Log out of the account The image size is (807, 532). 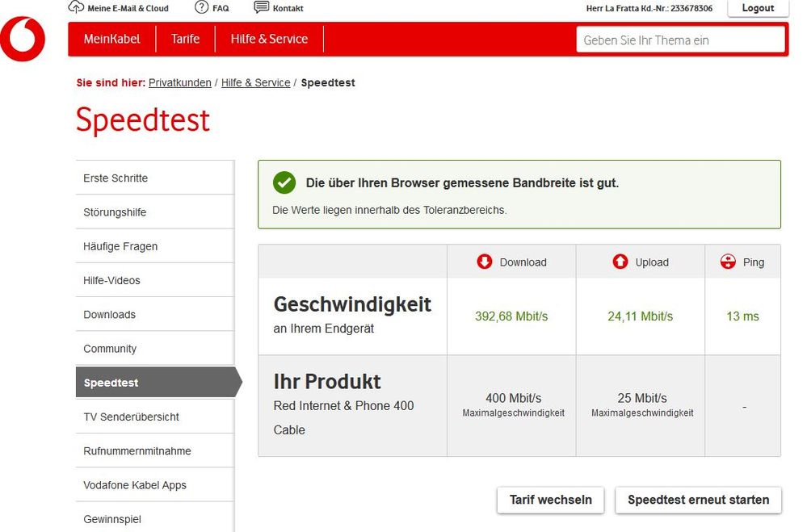758,8
